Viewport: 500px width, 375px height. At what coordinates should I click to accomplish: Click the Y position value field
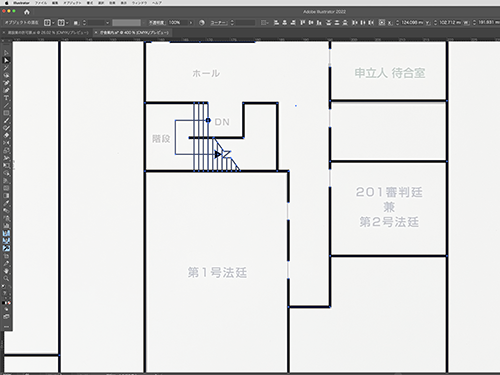pos(450,23)
